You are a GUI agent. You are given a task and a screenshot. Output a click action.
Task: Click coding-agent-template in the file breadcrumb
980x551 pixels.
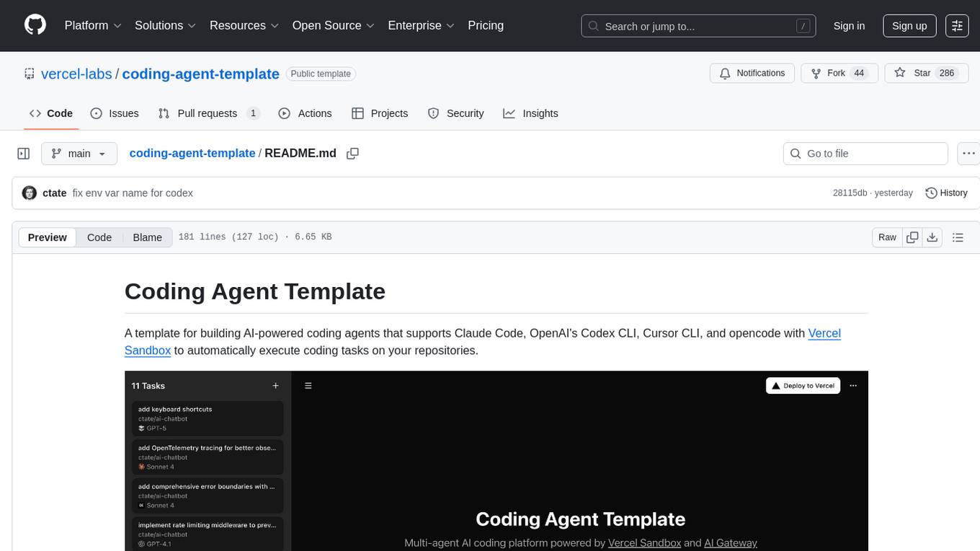pyautogui.click(x=192, y=153)
